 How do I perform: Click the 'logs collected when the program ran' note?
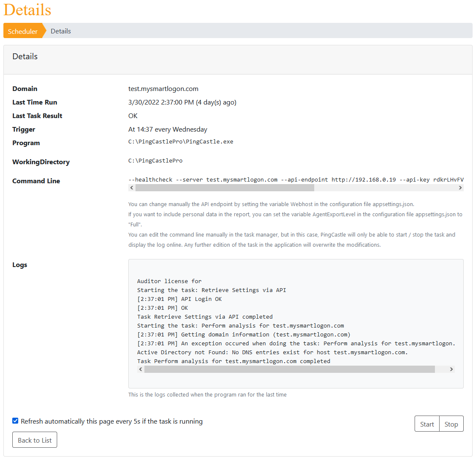(208, 394)
